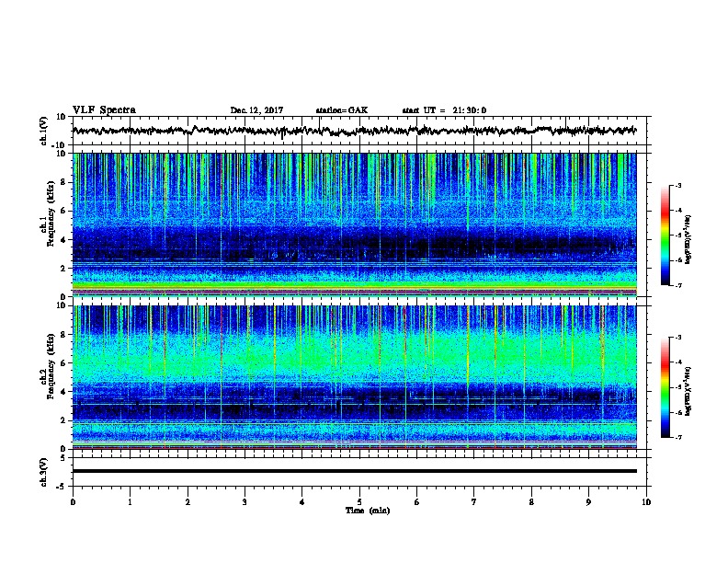Click the time axis tick label '10'
The image size is (728, 563).
pyautogui.click(x=646, y=502)
